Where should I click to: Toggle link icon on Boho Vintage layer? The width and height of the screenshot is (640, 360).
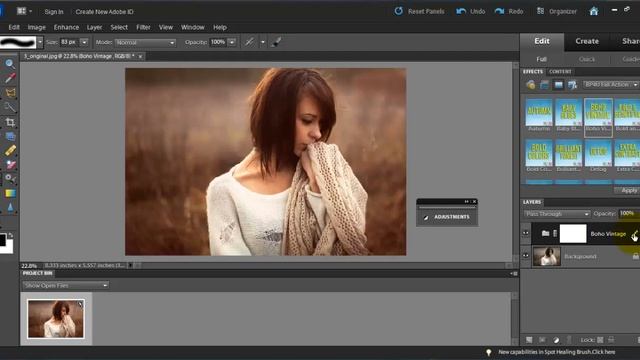tap(555, 233)
